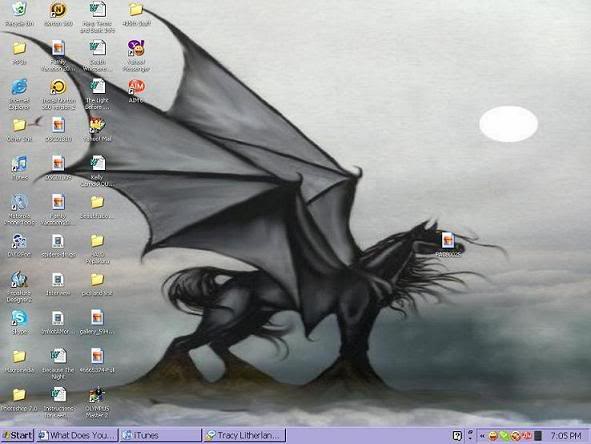Open the Internet Explorer desktop icon
This screenshot has height=444, width=591.
coord(19,94)
